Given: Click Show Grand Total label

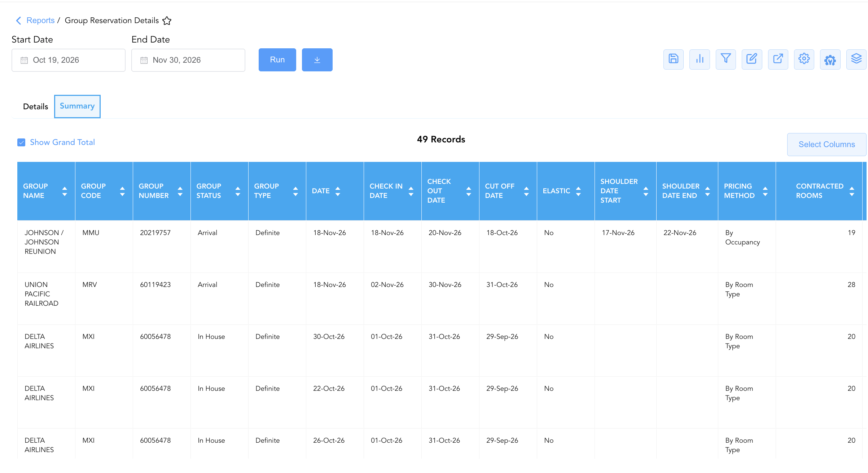Looking at the screenshot, I should [x=62, y=142].
